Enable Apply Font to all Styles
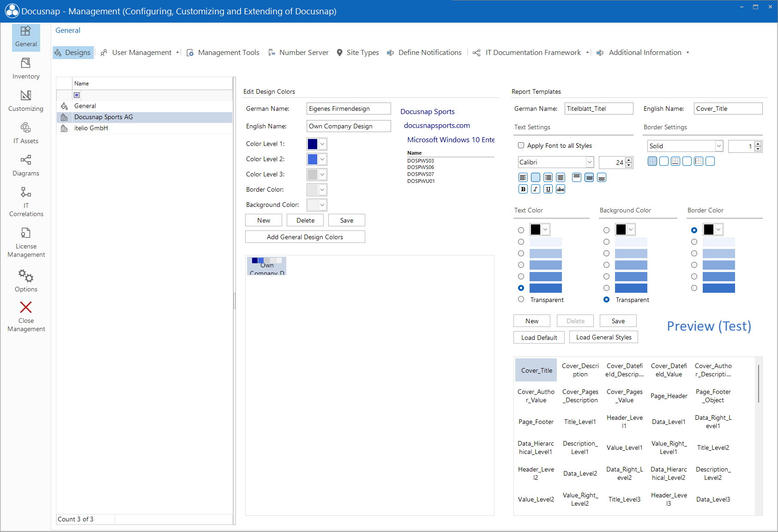This screenshot has height=532, width=778. [x=521, y=145]
